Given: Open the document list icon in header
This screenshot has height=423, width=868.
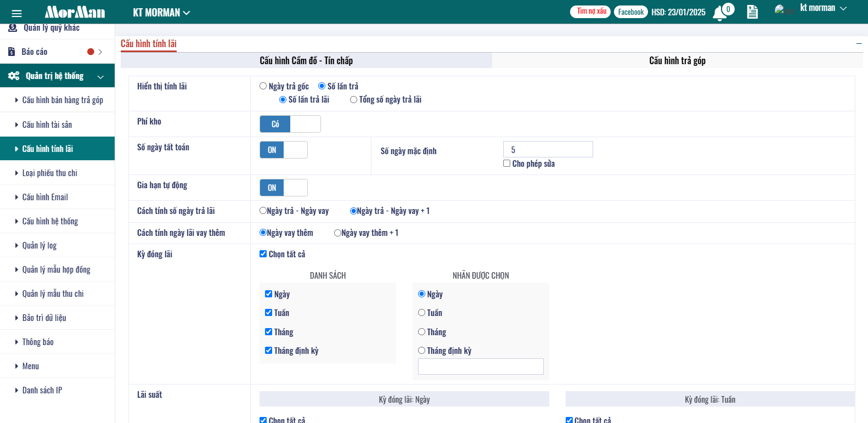Looking at the screenshot, I should pos(752,12).
